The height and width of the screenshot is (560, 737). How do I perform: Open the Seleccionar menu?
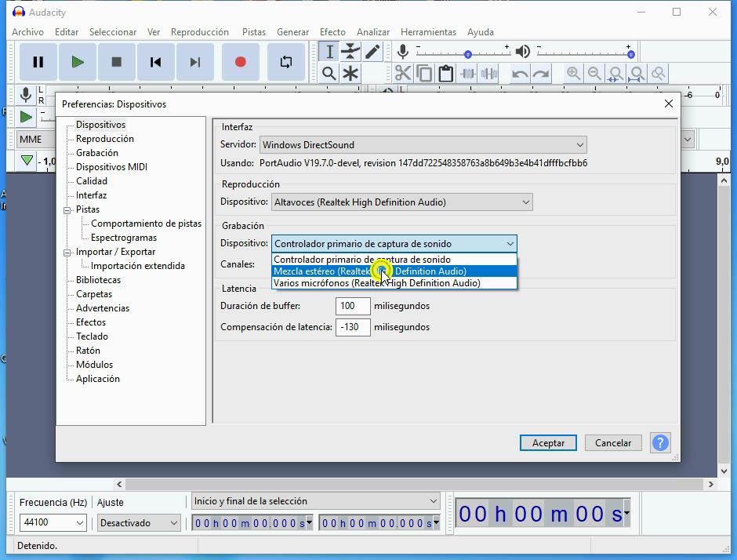tap(113, 32)
